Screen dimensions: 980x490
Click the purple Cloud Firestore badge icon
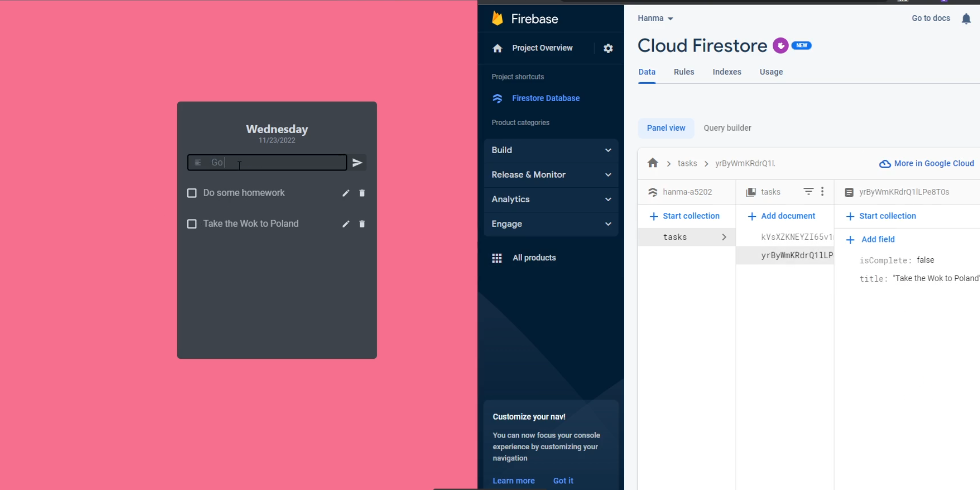[780, 45]
